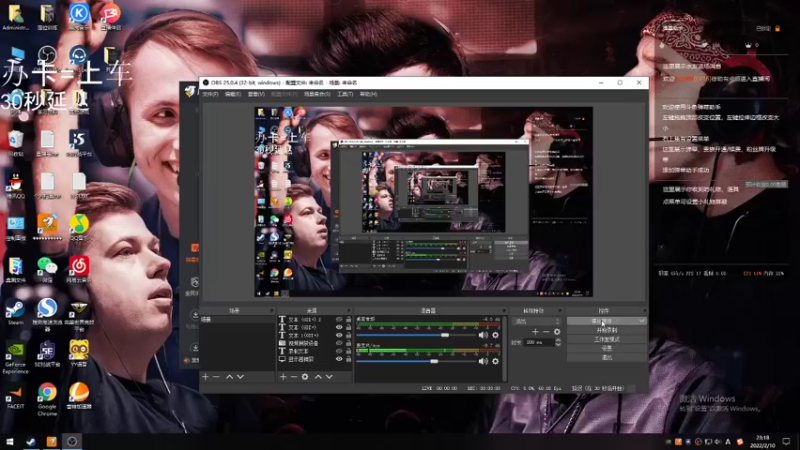Image resolution: width=800 pixels, height=450 pixels.
Task: Click the Exit button in Controls
Action: [x=607, y=357]
